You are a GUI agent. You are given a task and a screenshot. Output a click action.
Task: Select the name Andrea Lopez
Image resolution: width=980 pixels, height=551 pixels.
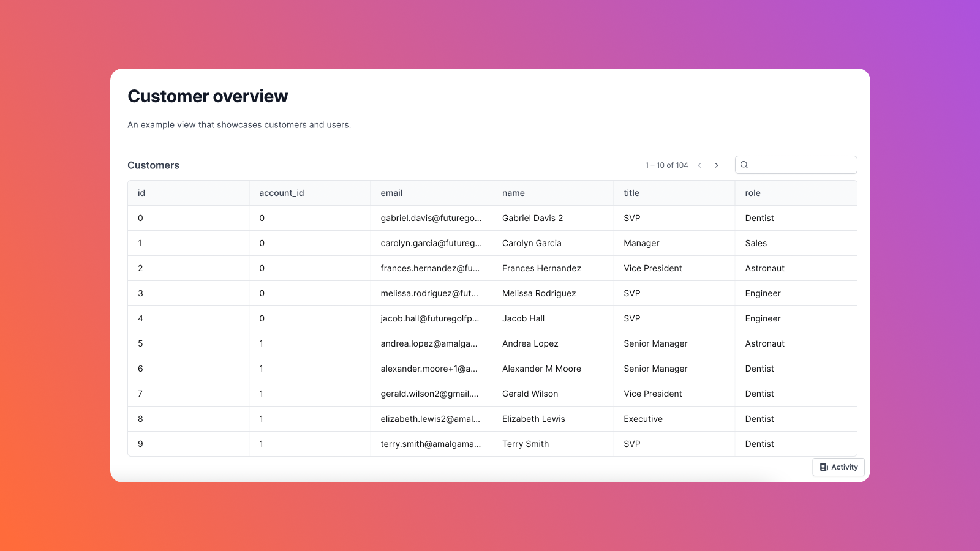coord(530,343)
